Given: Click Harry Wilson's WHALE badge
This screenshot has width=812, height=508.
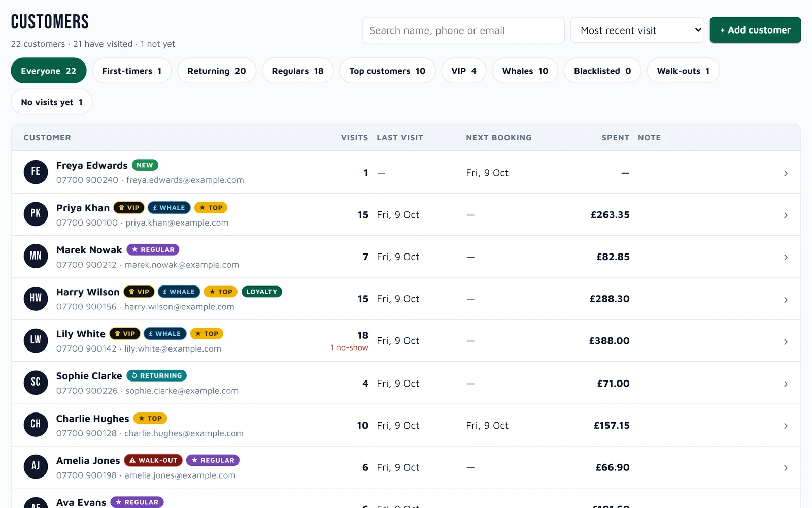Looking at the screenshot, I should point(179,292).
